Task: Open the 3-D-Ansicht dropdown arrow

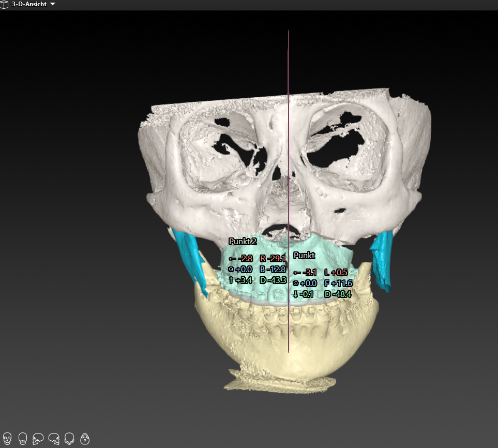Action: pos(53,4)
